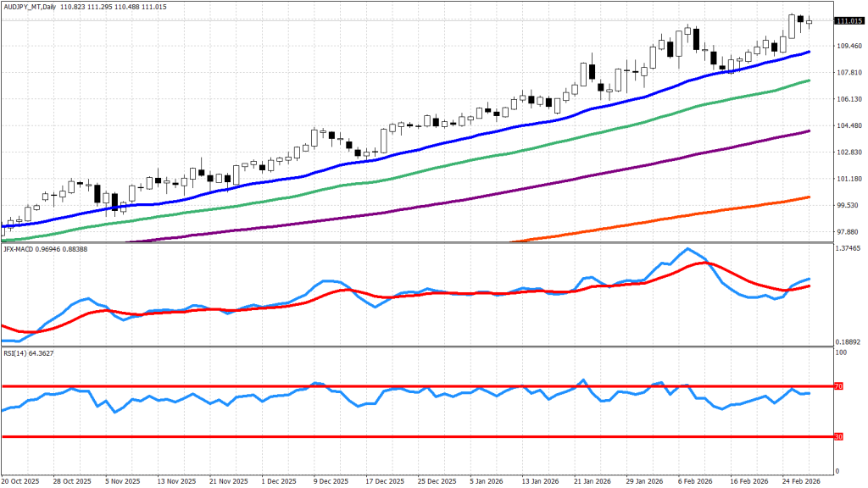The image size is (868, 488).
Task: Select the 9 Dec 2025 date label
Action: pyautogui.click(x=331, y=480)
